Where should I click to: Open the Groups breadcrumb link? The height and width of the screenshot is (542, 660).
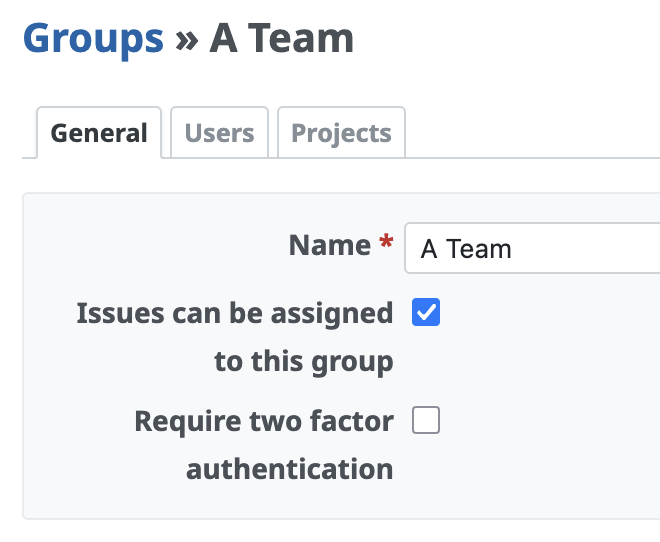(93, 39)
